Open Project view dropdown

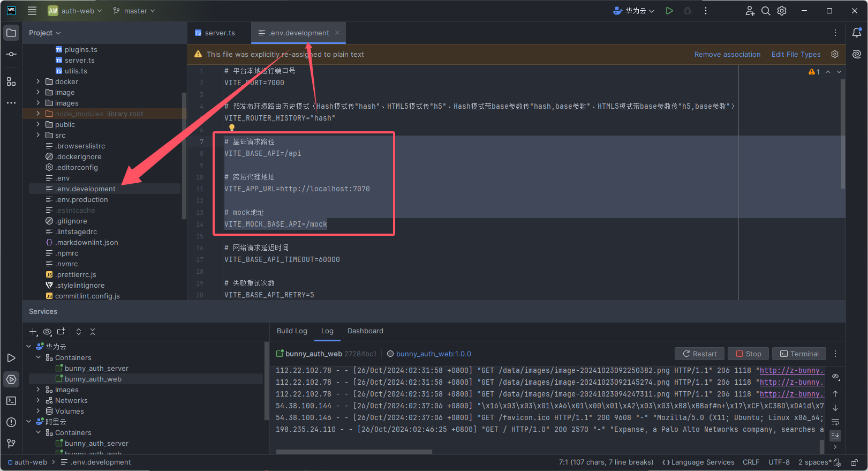pos(45,33)
